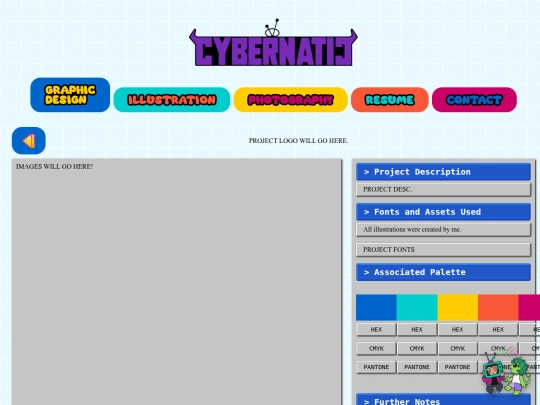Click inside the gray images panel

coord(177,282)
